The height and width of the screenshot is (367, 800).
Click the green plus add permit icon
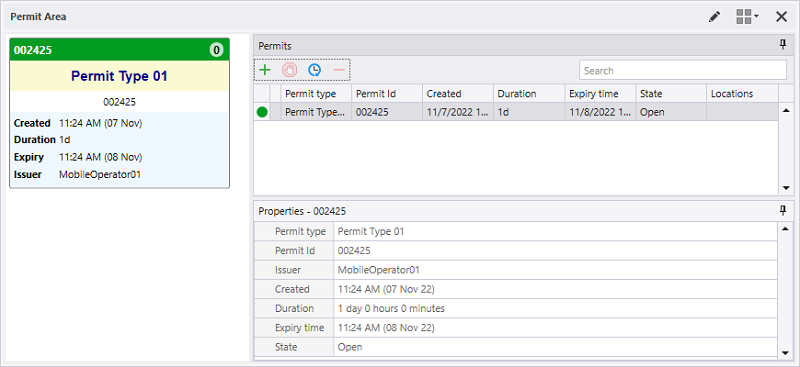click(x=265, y=70)
